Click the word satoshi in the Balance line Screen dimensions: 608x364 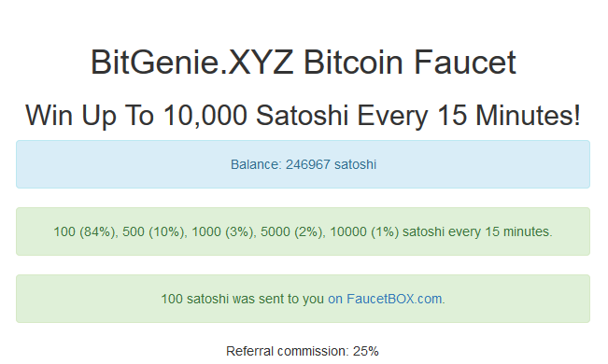[355, 164]
